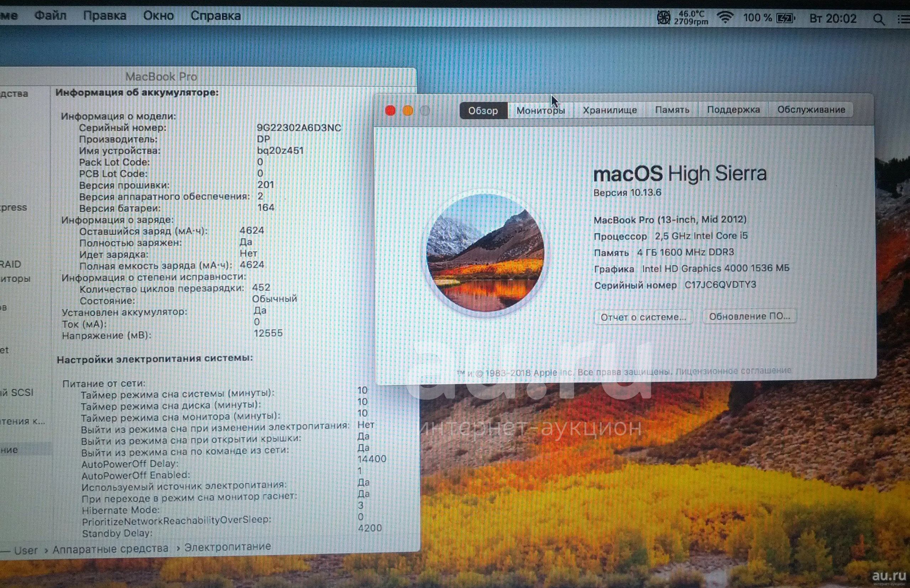910x588 pixels.
Task: Click Состояние value Обычный
Action: click(274, 298)
